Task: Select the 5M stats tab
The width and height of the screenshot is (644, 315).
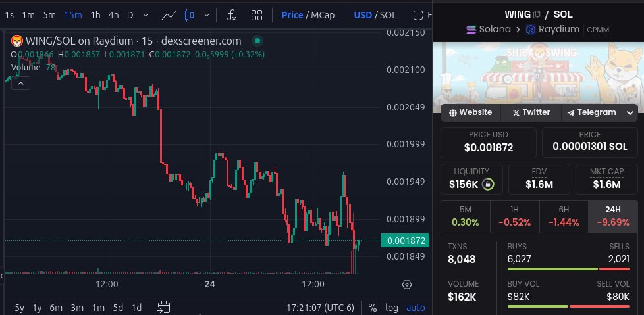Action: (x=465, y=216)
